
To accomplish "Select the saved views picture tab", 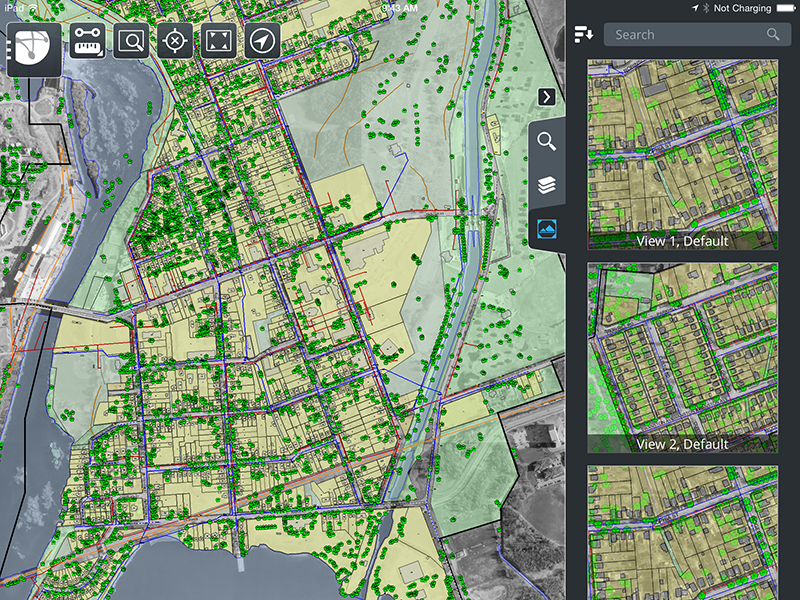I will click(547, 229).
